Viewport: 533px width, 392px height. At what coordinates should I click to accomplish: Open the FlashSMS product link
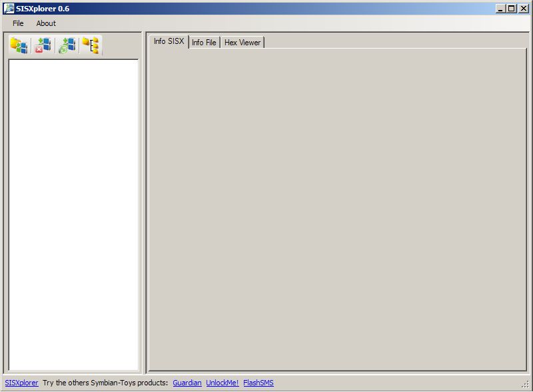(259, 383)
